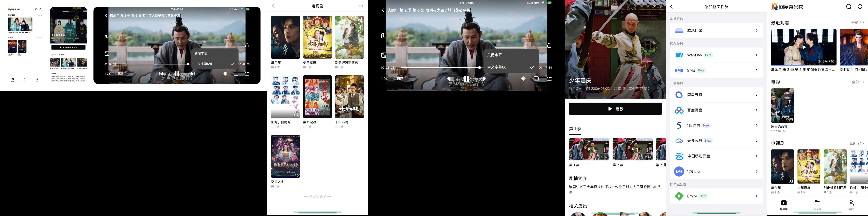Select 关闭字幕 option in larger player popup

pyautogui.click(x=511, y=55)
